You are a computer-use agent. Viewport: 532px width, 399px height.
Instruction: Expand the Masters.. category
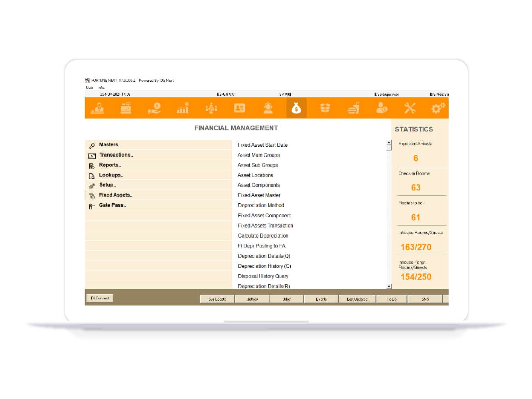coord(110,145)
